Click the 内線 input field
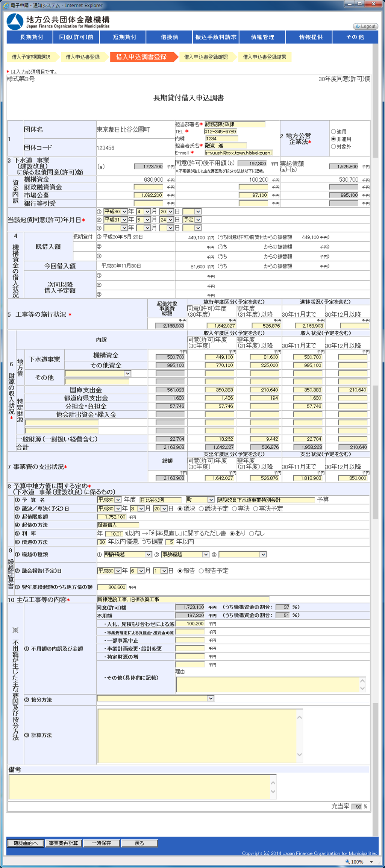Screen dimensions: 385x868 221,139
